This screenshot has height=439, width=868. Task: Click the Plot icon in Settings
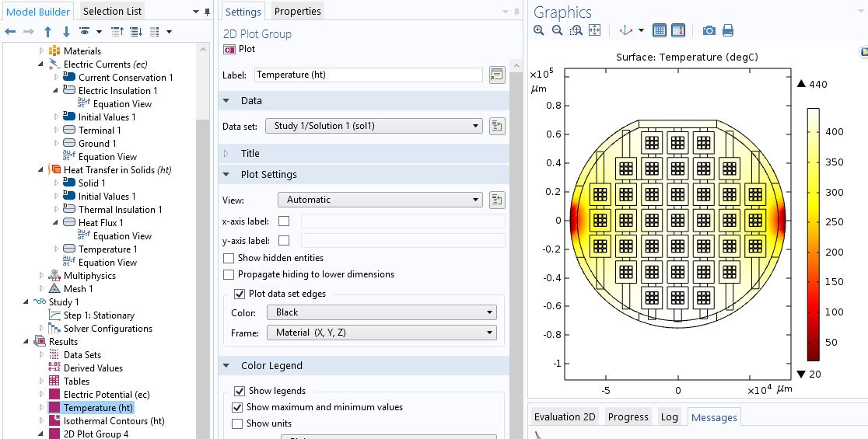point(230,49)
